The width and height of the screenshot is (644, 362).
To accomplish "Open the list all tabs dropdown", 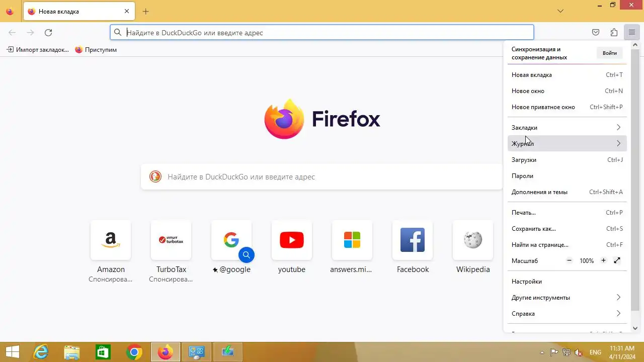I will point(560,11).
